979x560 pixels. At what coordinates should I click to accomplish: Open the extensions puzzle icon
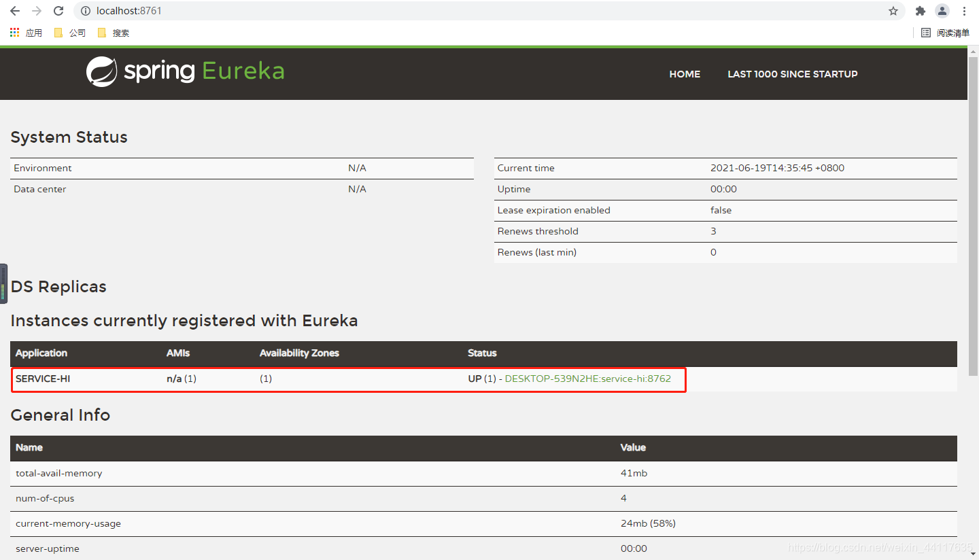point(921,11)
